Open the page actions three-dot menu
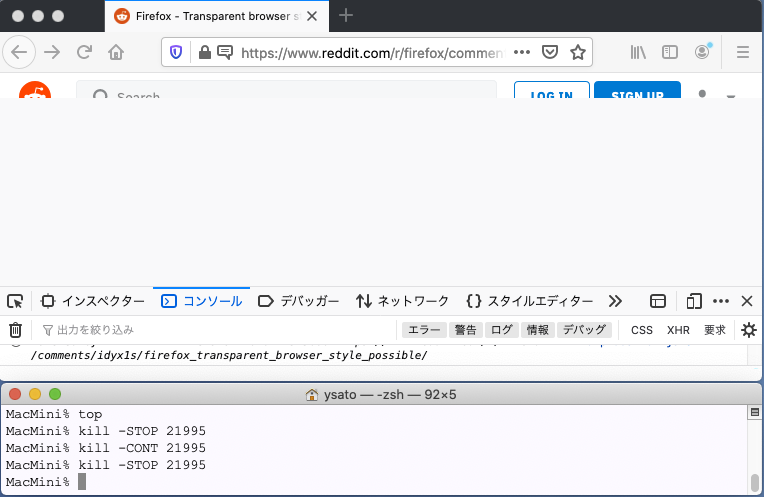The height and width of the screenshot is (497, 764). (x=522, y=53)
